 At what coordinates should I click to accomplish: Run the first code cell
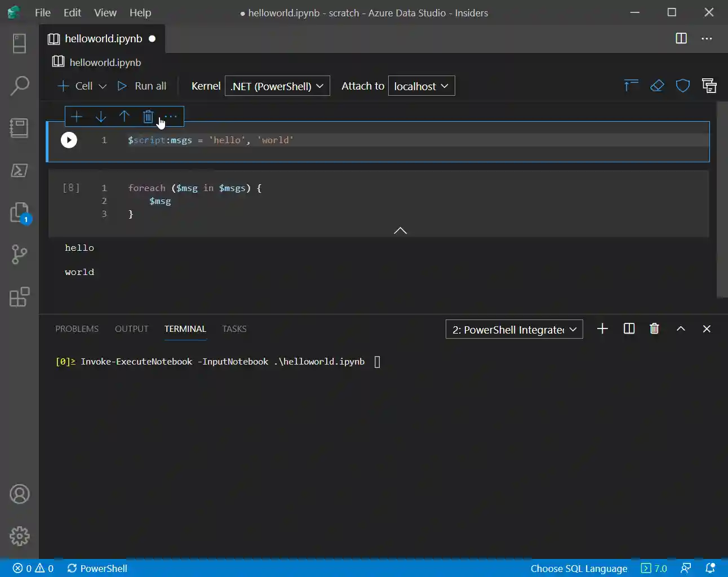pyautogui.click(x=69, y=140)
